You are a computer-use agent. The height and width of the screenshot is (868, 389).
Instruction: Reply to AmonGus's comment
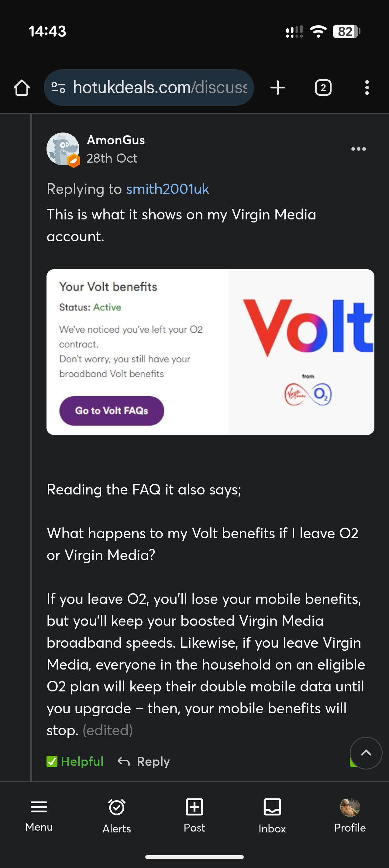pos(144,761)
